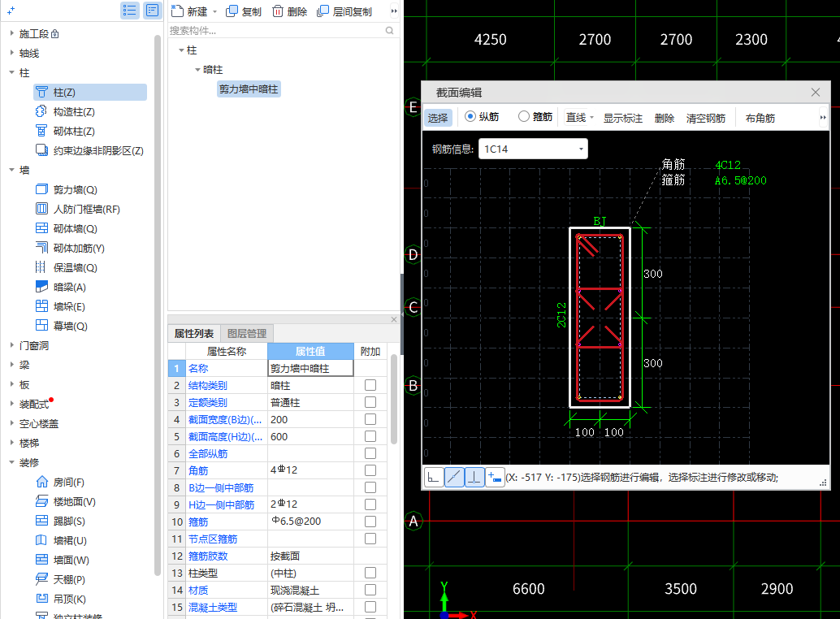
Task: Check the 附加 box for 结构类别
Action: (x=370, y=385)
